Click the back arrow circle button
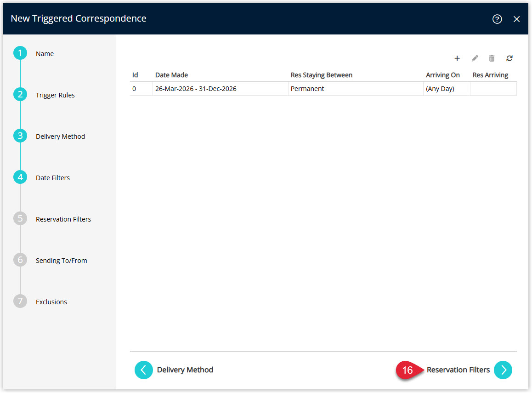Screen dimensions: 532x393 point(143,370)
